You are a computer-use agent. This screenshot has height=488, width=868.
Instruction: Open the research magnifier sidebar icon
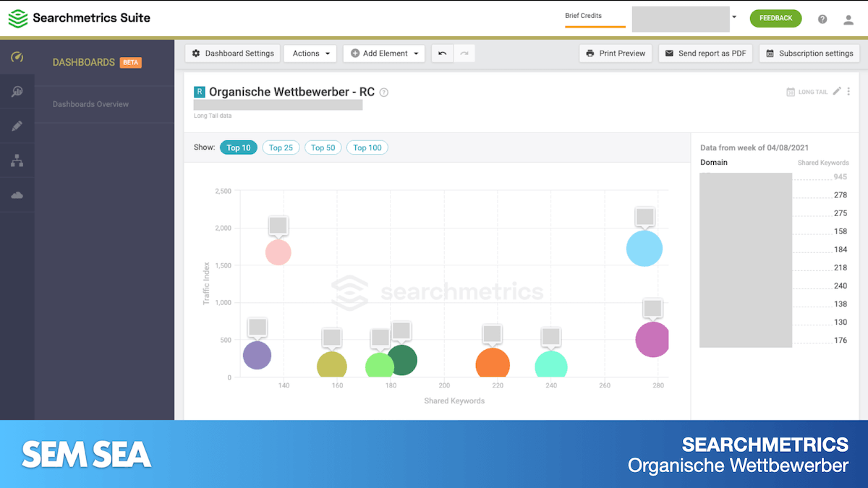(x=17, y=91)
